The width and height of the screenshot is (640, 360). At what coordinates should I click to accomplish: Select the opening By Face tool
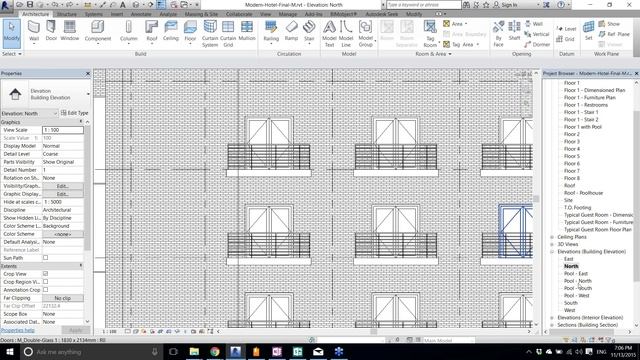[x=498, y=33]
